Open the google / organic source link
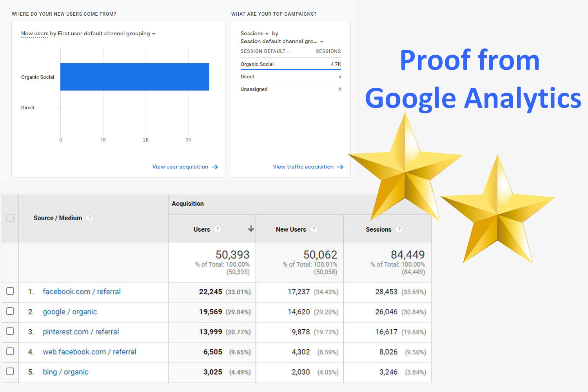Viewport: 588px width, 392px height. coord(70,312)
